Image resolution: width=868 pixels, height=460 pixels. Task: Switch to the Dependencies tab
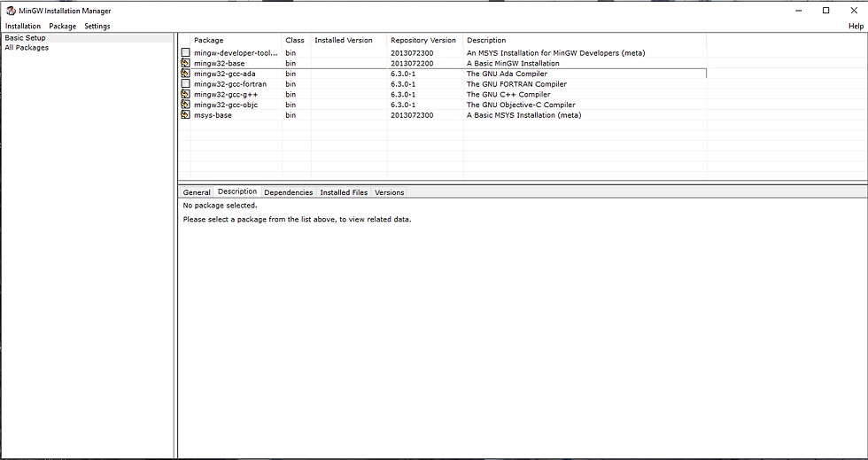[x=289, y=192]
